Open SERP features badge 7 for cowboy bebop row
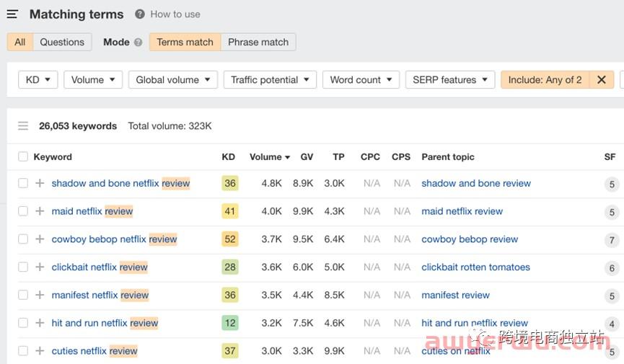 [612, 240]
